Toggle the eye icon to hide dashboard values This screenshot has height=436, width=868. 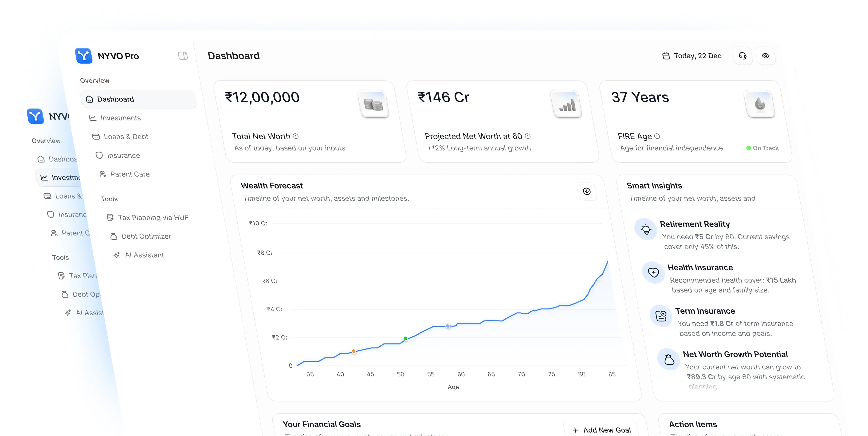pyautogui.click(x=766, y=56)
